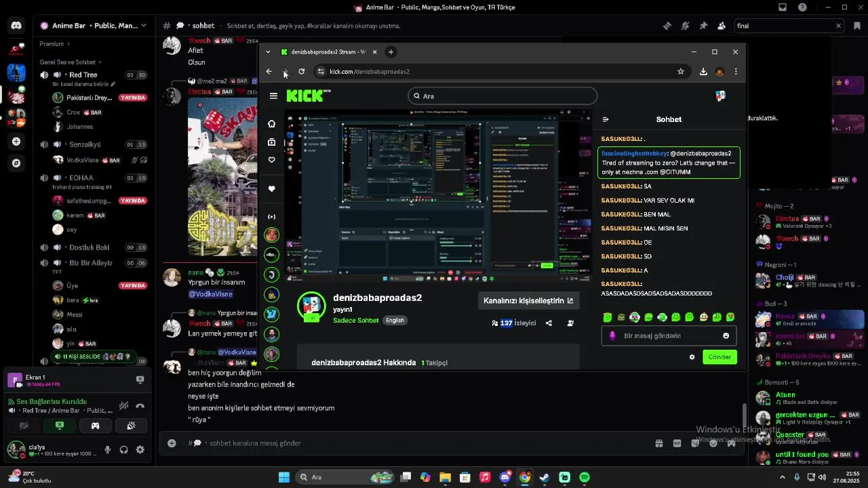Click Kick Bir mesaj gönderin field
Viewport: 868px width, 488px height.
tap(669, 336)
